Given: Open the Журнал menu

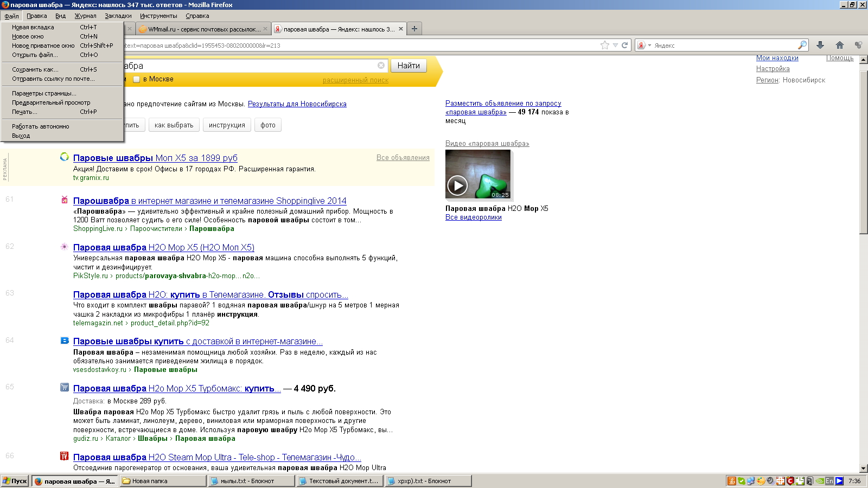Looking at the screenshot, I should click(85, 16).
